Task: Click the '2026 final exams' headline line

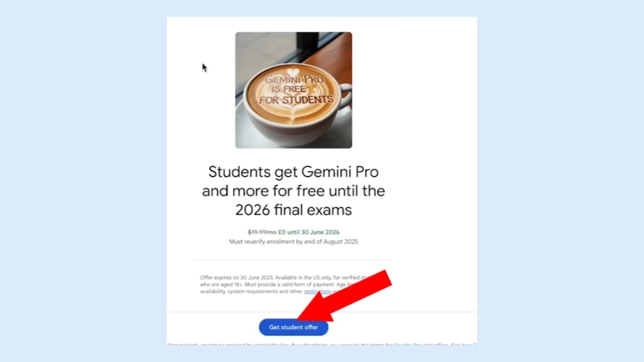Action: click(x=293, y=210)
